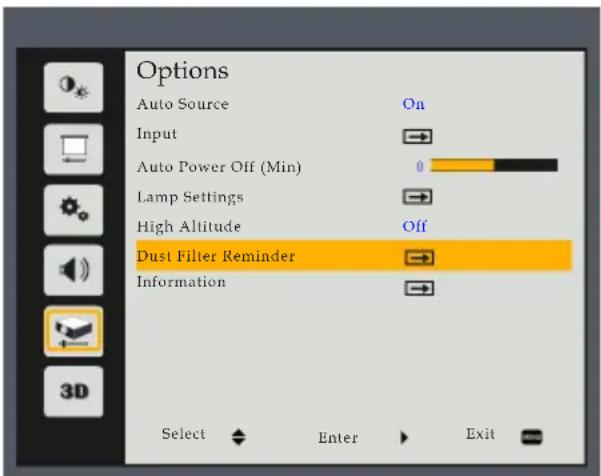Open the Setup gears icon
The height and width of the screenshot is (476, 601).
point(73,210)
